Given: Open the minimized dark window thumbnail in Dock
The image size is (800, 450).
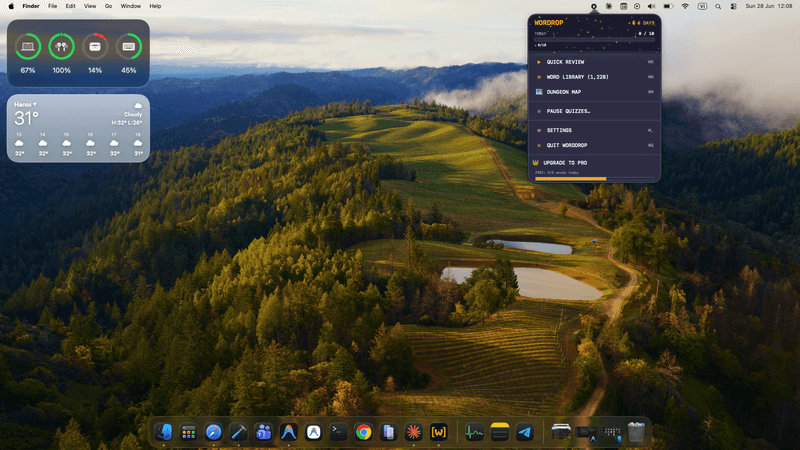Looking at the screenshot, I should coord(586,432).
